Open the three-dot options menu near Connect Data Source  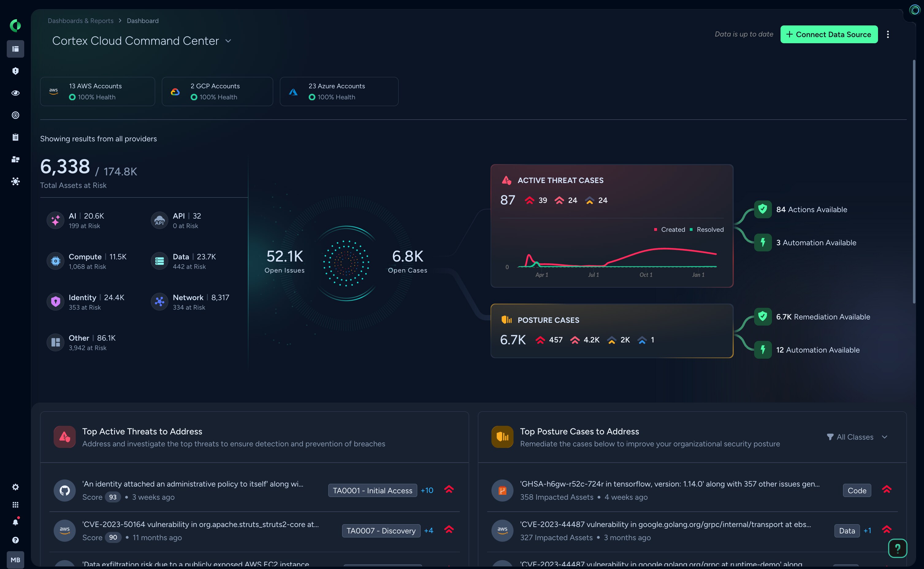(x=888, y=34)
